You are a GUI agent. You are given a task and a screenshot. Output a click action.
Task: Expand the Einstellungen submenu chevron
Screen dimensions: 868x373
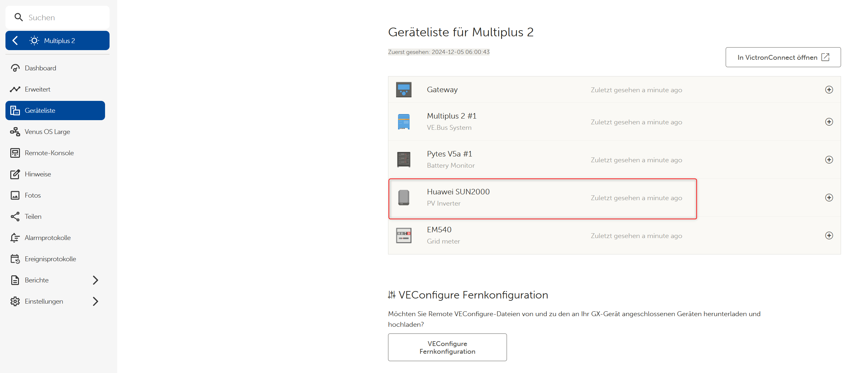(x=95, y=301)
